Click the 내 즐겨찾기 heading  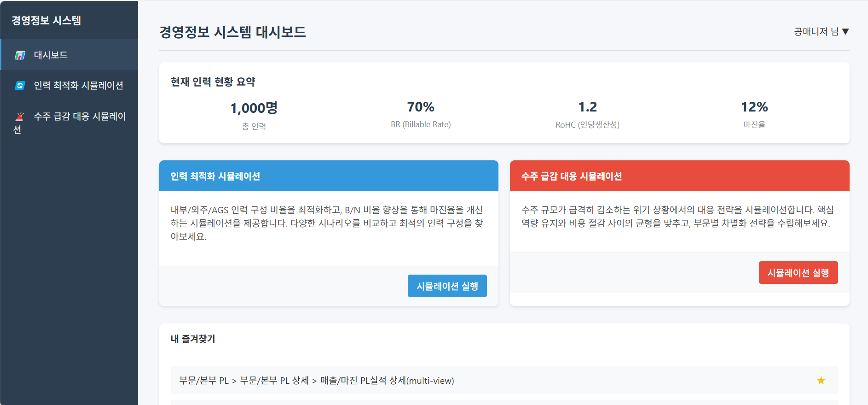click(193, 339)
